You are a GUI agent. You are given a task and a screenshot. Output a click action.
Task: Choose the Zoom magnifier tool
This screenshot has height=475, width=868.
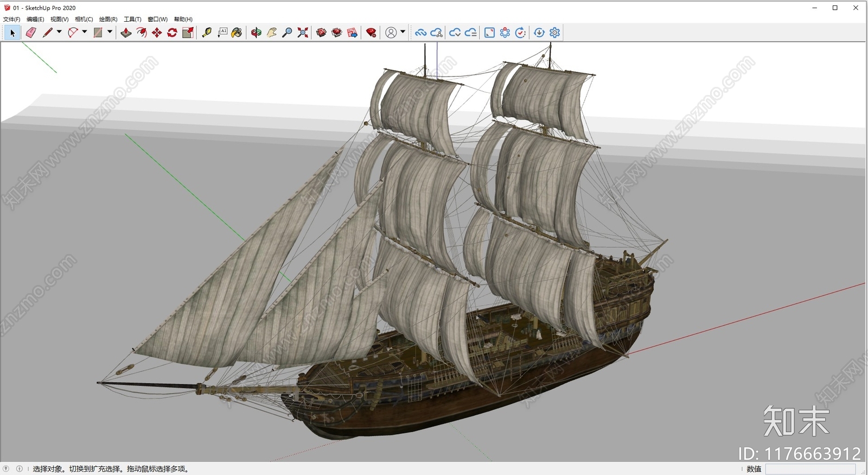point(288,33)
